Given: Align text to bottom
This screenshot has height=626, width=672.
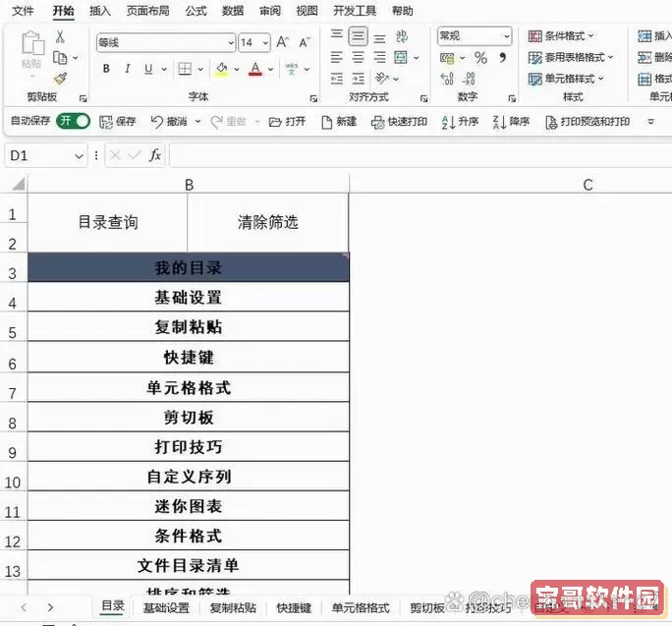Looking at the screenshot, I should [x=379, y=39].
